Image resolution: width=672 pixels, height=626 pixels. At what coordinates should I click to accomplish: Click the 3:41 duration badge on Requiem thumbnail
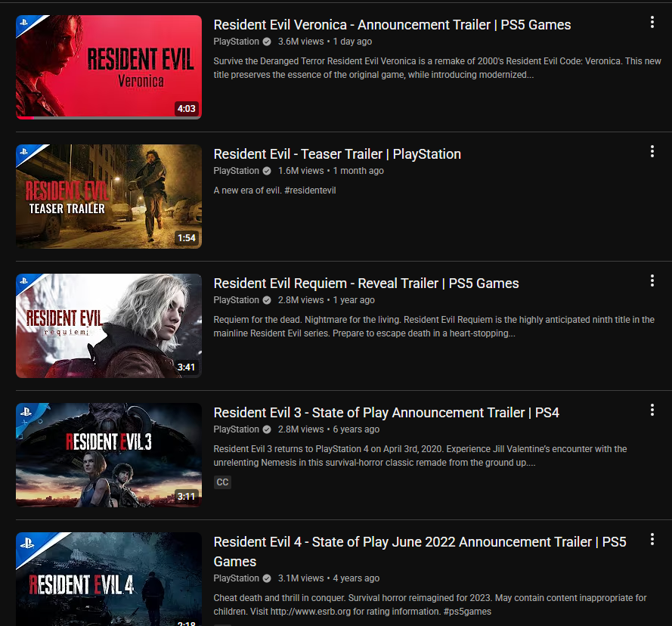click(x=187, y=367)
